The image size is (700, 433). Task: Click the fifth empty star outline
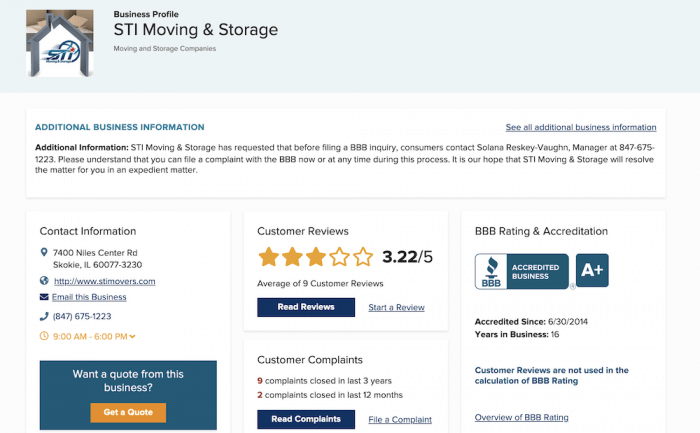coord(363,257)
